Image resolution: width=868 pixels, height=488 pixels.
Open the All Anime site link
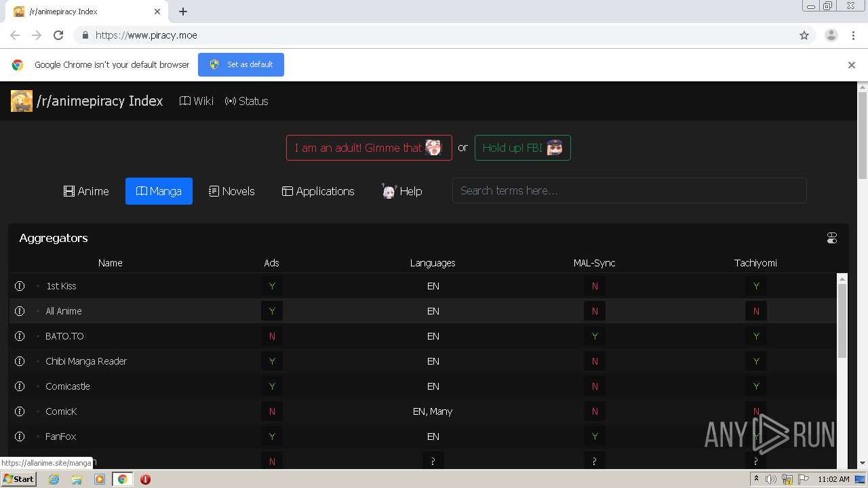click(64, 311)
